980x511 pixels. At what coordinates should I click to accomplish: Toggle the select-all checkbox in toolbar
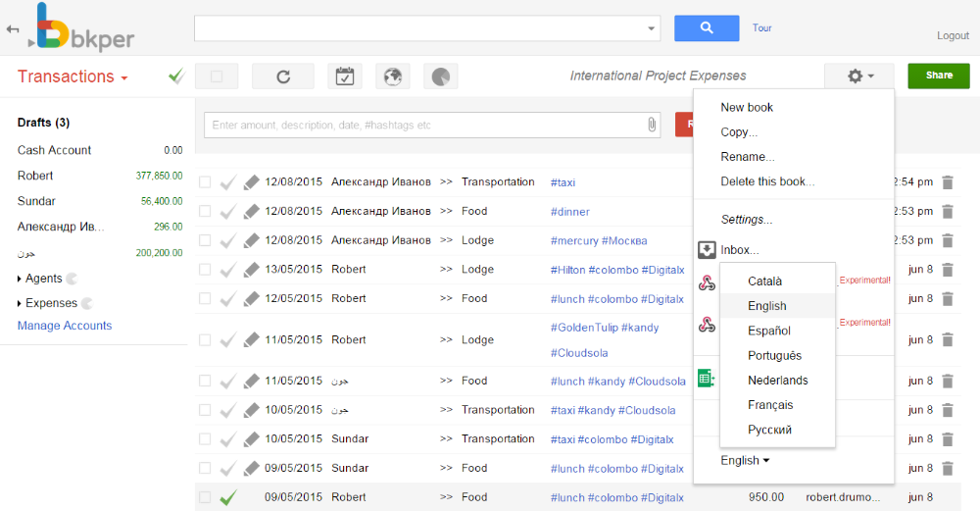point(217,77)
